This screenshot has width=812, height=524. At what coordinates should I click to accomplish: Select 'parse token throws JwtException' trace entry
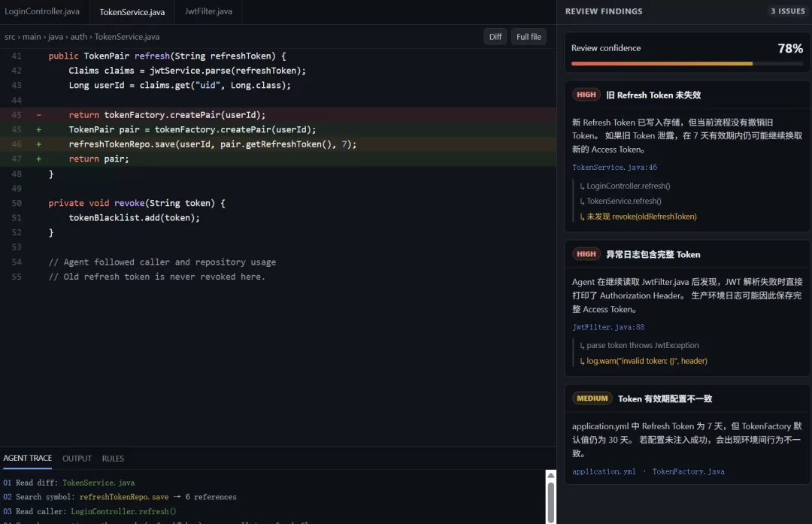point(639,345)
